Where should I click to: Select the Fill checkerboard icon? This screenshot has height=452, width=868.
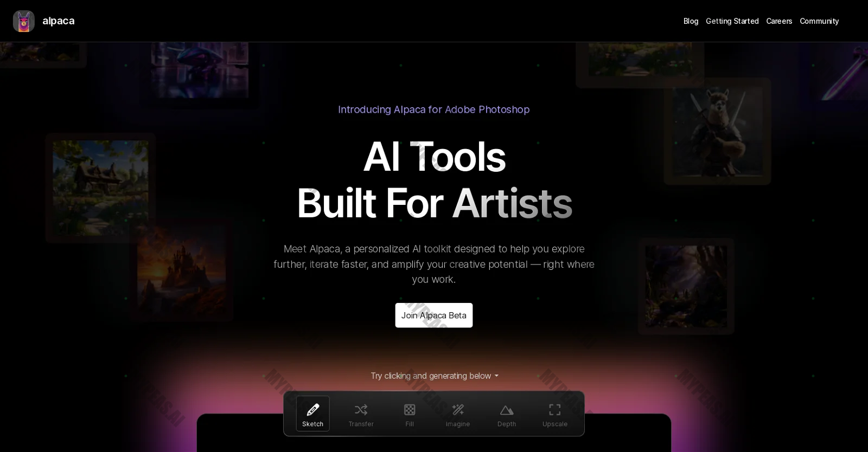[x=410, y=410]
